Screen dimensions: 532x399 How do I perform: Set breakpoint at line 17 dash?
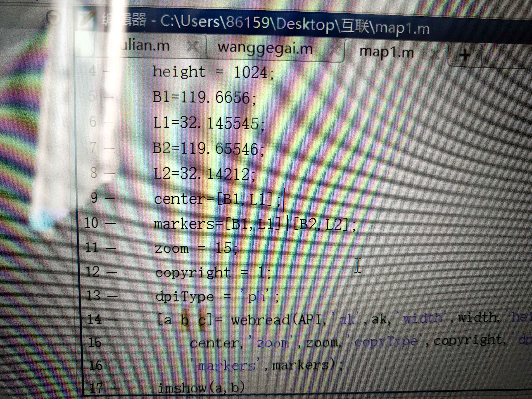pos(115,388)
